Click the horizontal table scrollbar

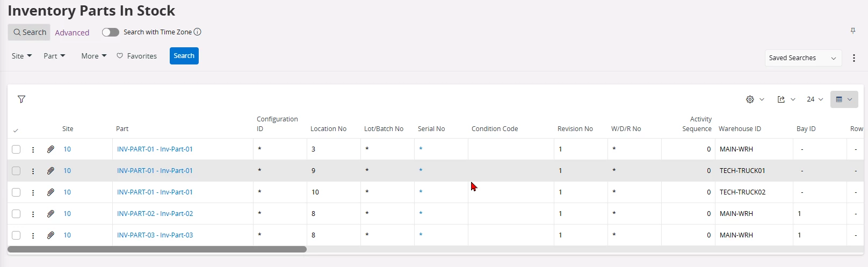[x=157, y=249]
